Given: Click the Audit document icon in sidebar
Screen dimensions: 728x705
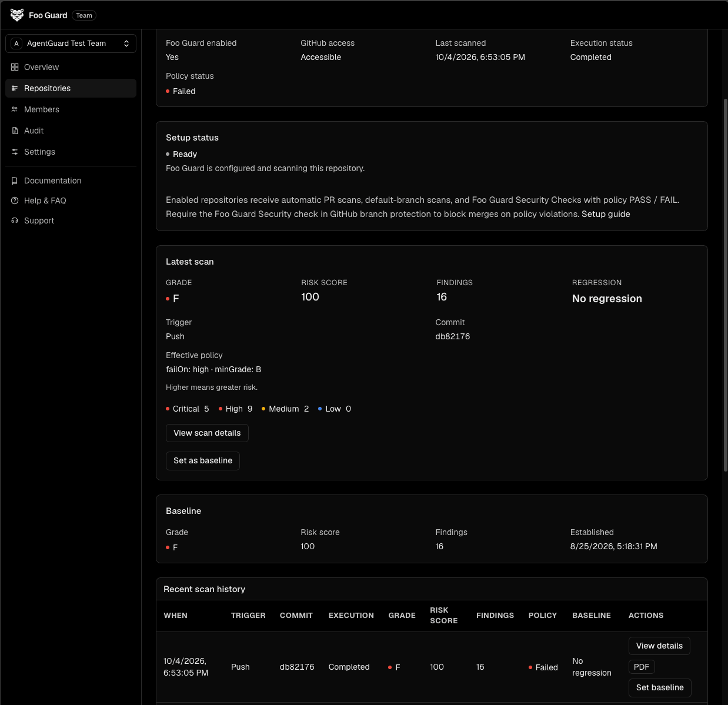Looking at the screenshot, I should tap(15, 131).
